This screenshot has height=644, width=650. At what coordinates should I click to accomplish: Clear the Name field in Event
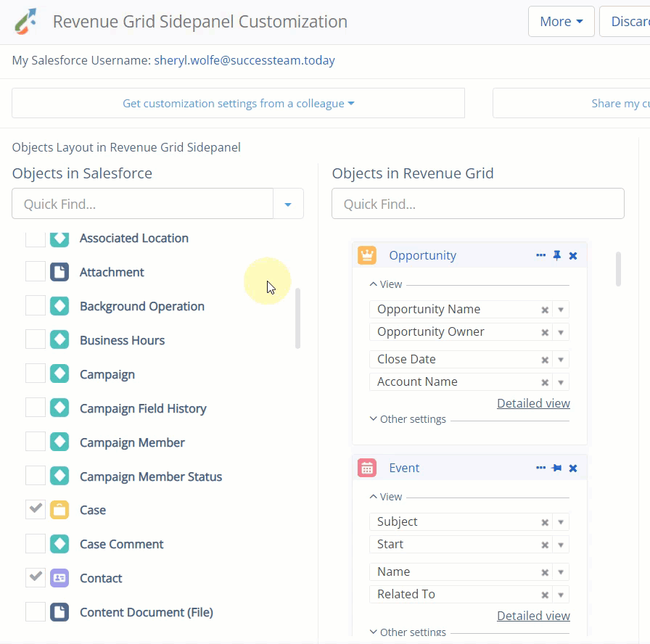(x=545, y=572)
